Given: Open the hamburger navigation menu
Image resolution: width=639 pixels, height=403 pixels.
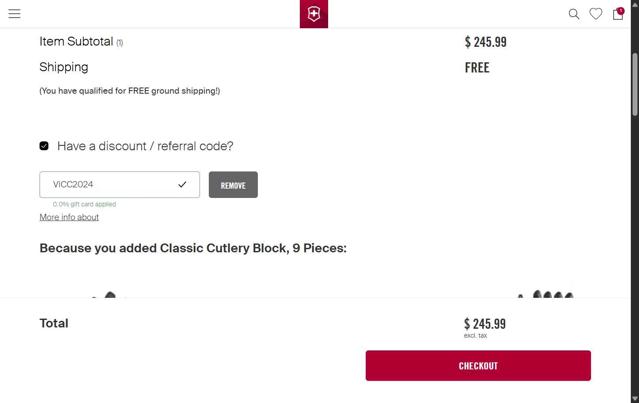Looking at the screenshot, I should pyautogui.click(x=14, y=14).
